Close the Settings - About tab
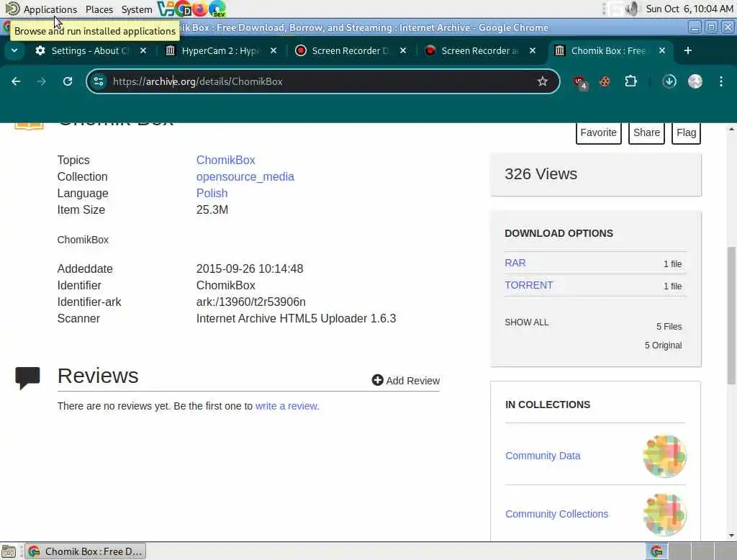This screenshot has width=737, height=560. pyautogui.click(x=143, y=50)
